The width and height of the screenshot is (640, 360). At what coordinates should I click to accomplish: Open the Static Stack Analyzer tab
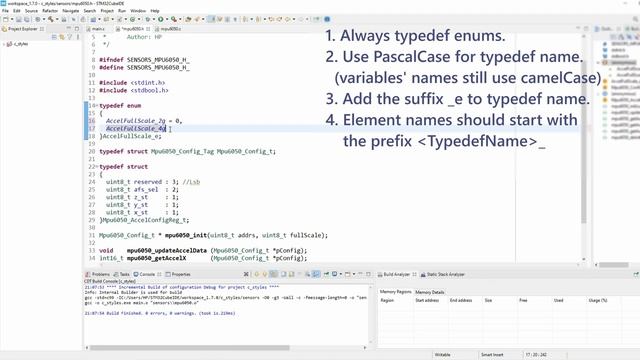pos(443,274)
